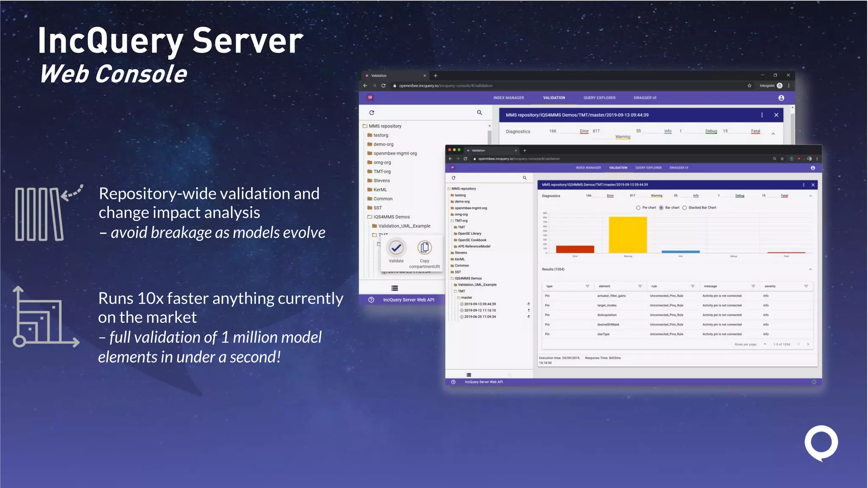Click info icon at front window footer right
Screen dimensions: 868x488
[x=814, y=382]
